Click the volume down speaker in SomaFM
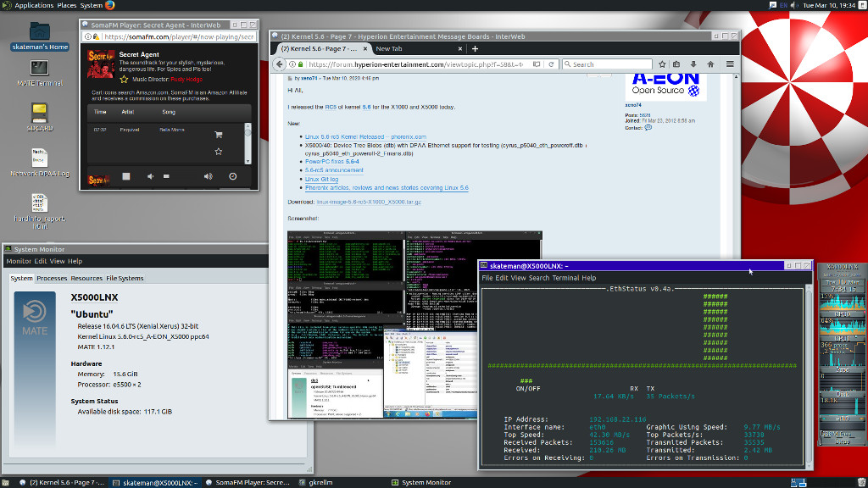868x488 pixels. coord(150,176)
